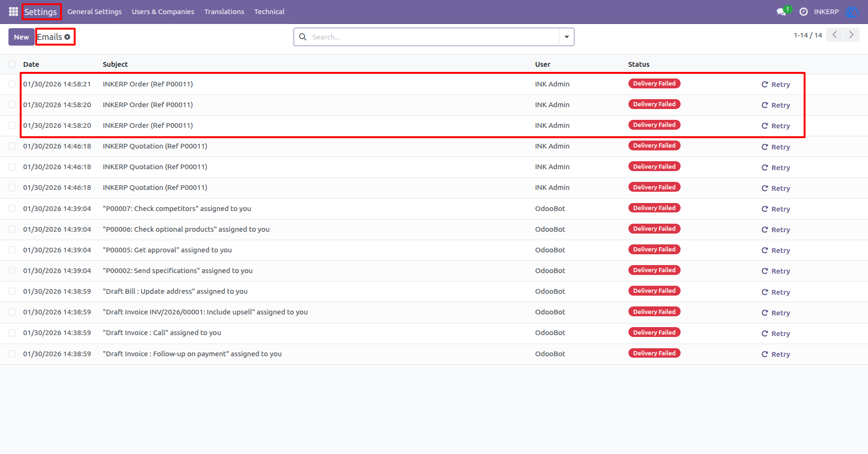
Task: Click the user avatar icon
Action: (852, 11)
